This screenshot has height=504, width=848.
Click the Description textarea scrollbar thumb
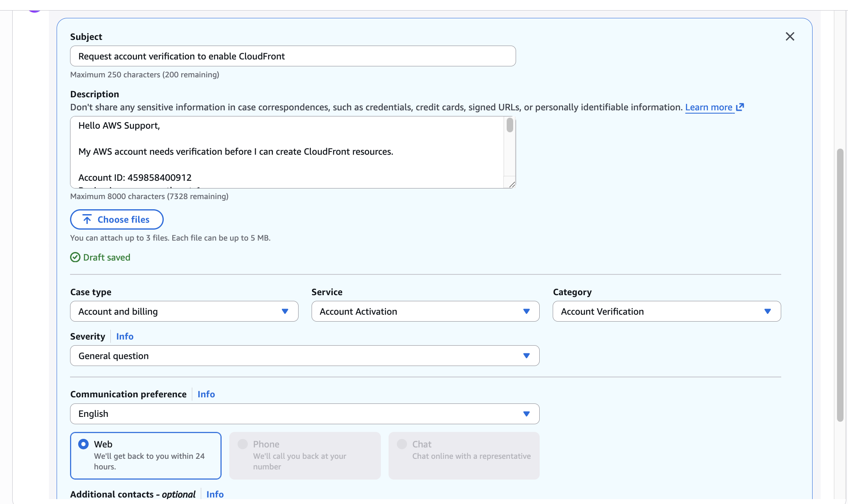pyautogui.click(x=510, y=125)
